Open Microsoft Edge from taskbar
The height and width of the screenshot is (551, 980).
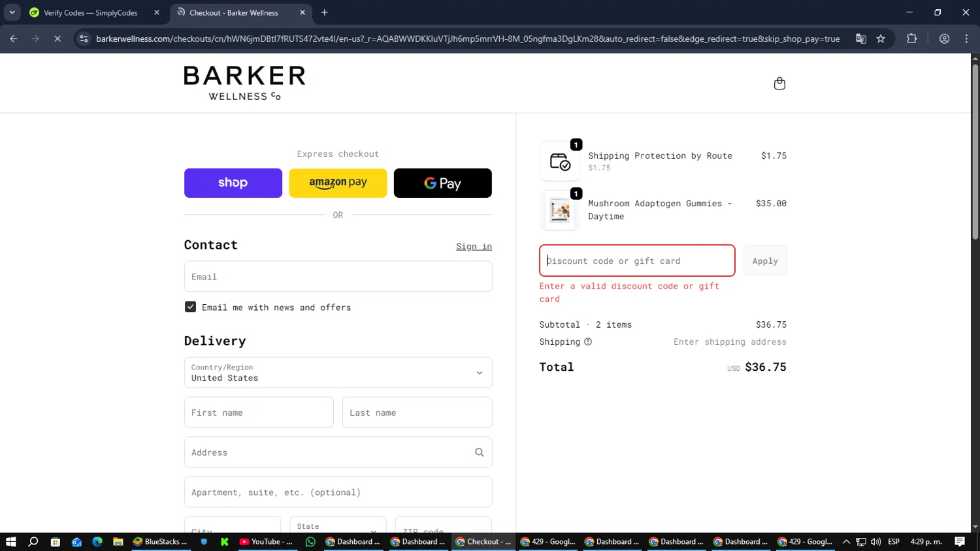point(97,542)
